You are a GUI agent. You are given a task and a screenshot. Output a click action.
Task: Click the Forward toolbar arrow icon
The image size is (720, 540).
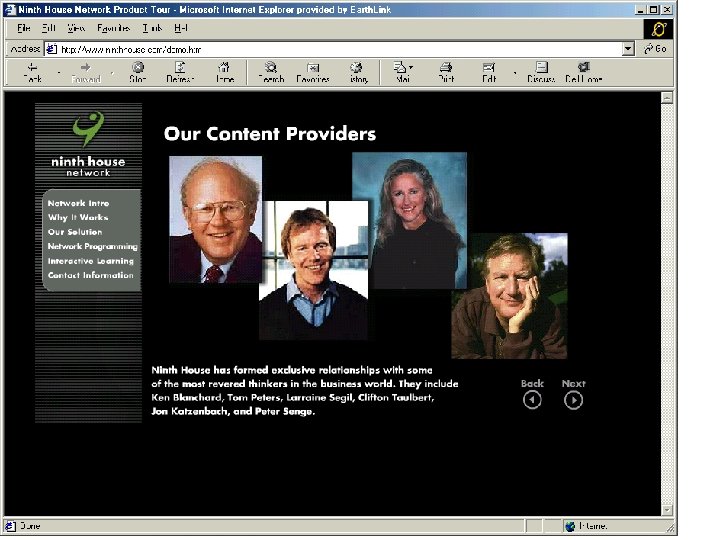tap(85, 68)
